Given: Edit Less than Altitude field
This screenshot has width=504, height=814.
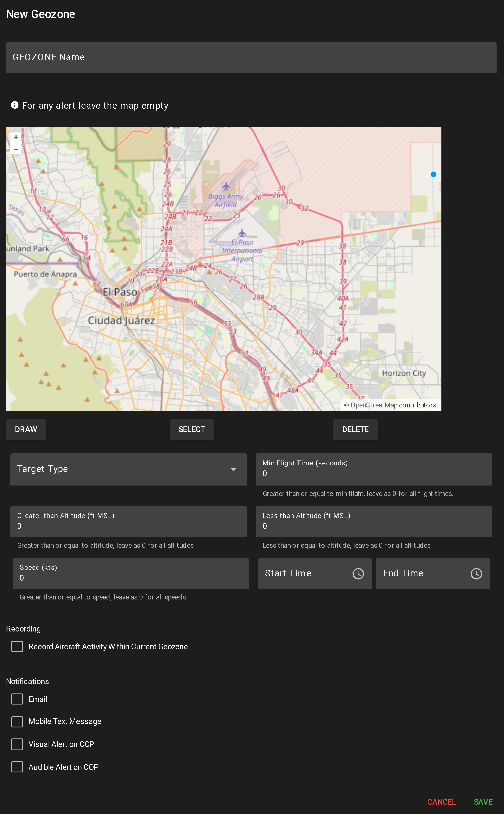Looking at the screenshot, I should [x=374, y=522].
